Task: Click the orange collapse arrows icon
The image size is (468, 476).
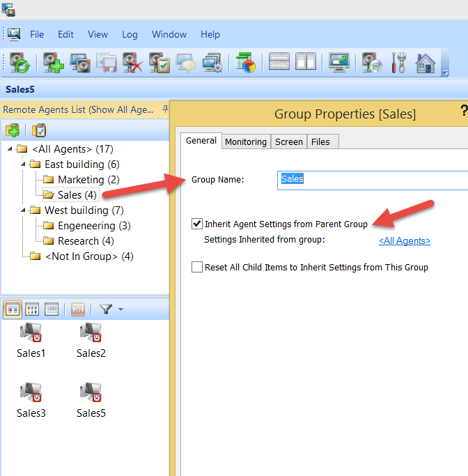Action: pos(78,309)
